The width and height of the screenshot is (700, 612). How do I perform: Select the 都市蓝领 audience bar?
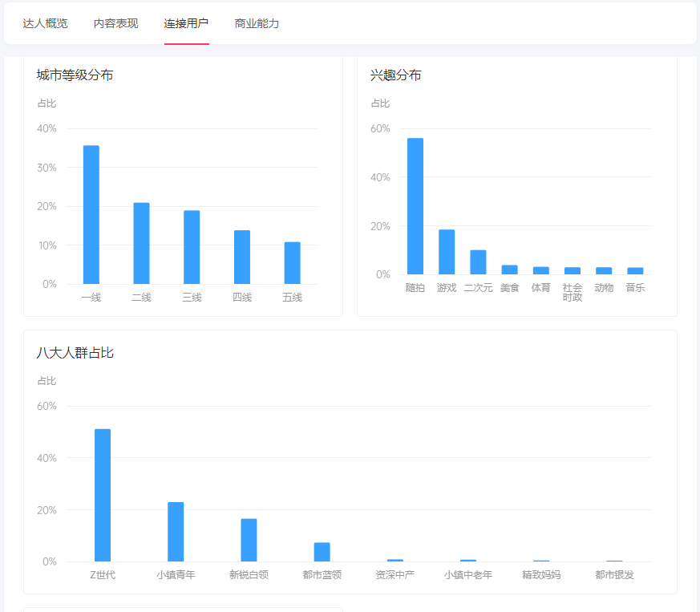pos(322,552)
